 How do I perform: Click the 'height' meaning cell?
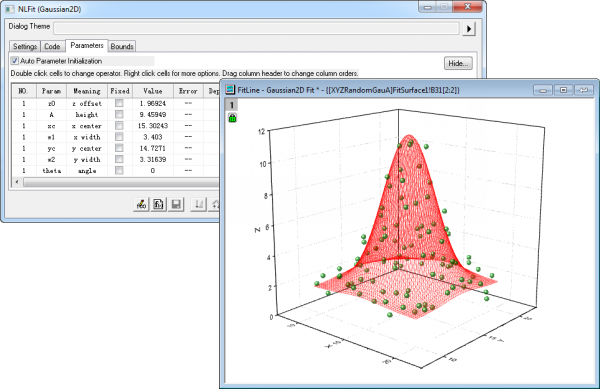[x=87, y=114]
